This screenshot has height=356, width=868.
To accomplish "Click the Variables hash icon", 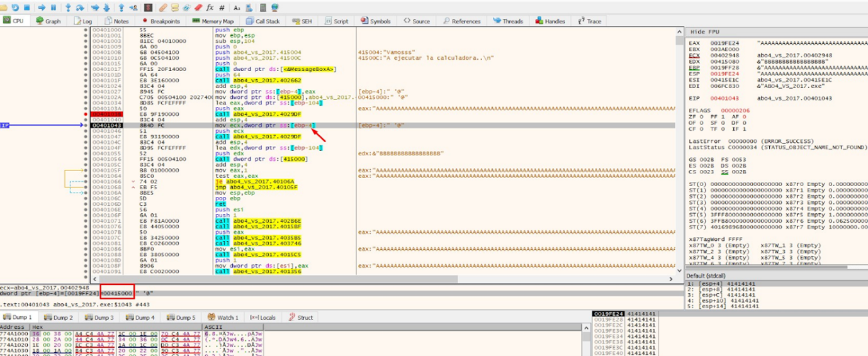I will (222, 8).
